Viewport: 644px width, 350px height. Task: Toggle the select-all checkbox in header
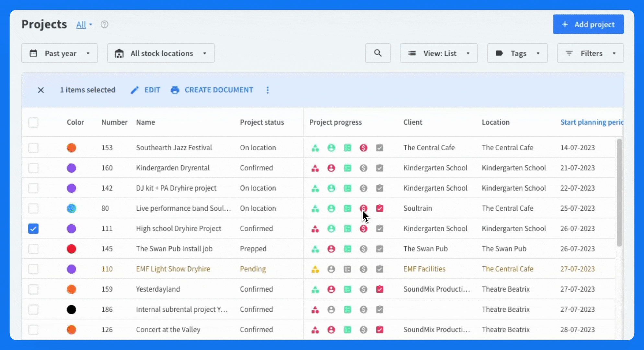pyautogui.click(x=33, y=122)
